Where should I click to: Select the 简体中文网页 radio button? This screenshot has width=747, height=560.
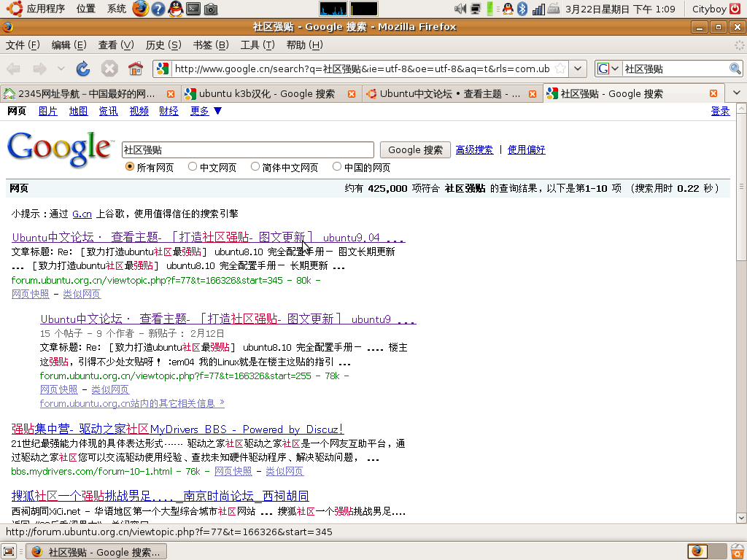pyautogui.click(x=255, y=166)
